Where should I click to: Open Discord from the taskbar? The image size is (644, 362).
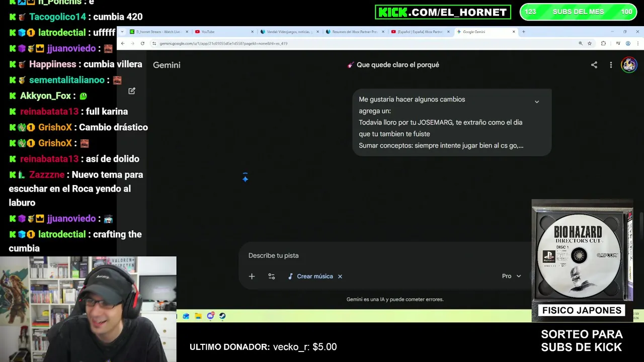210,316
